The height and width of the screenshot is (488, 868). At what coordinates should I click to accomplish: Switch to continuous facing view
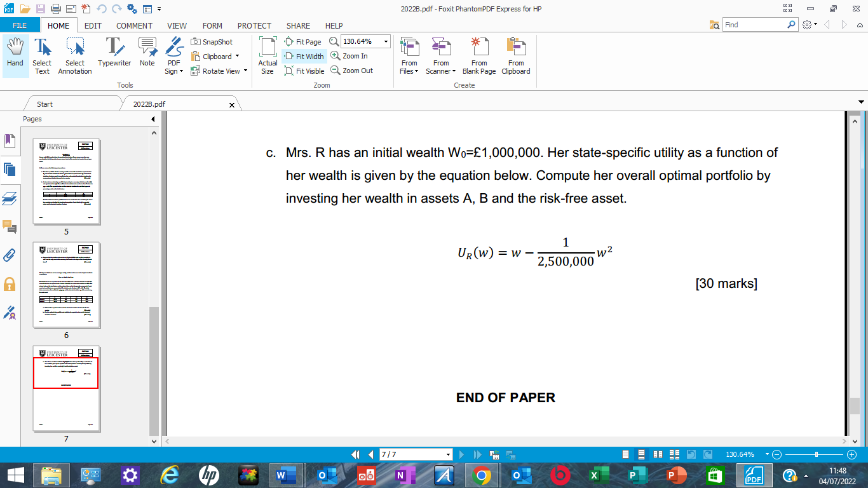(674, 454)
